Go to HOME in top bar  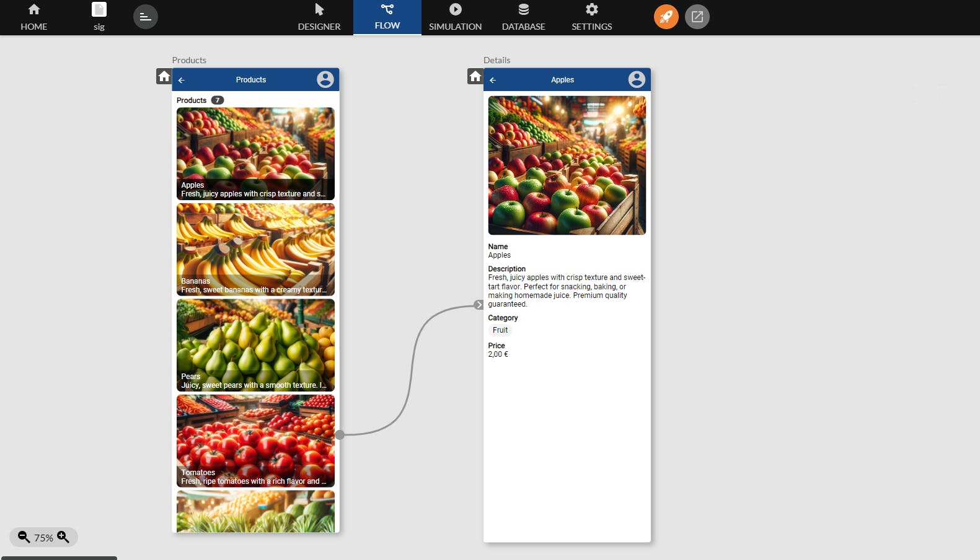pyautogui.click(x=34, y=17)
